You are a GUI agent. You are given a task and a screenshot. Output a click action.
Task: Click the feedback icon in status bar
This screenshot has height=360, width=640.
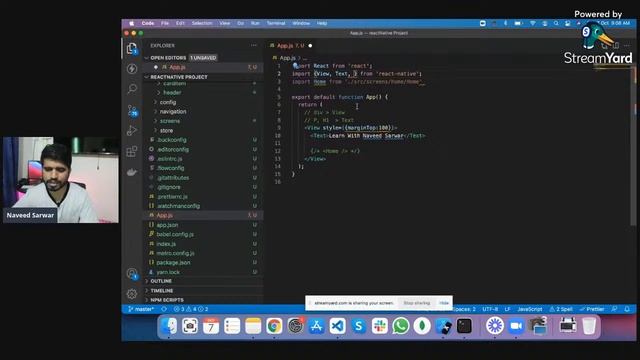tap(614, 309)
